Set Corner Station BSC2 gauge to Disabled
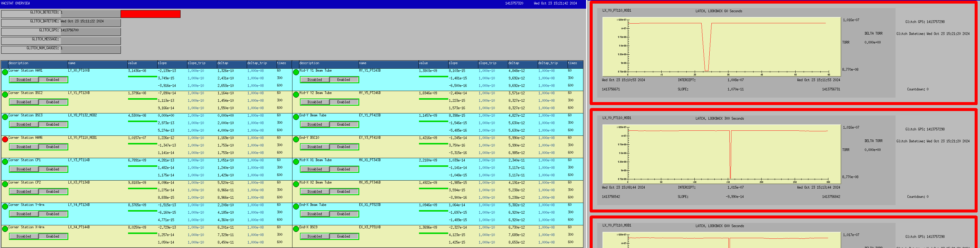The width and height of the screenshot is (980, 248). tap(24, 102)
